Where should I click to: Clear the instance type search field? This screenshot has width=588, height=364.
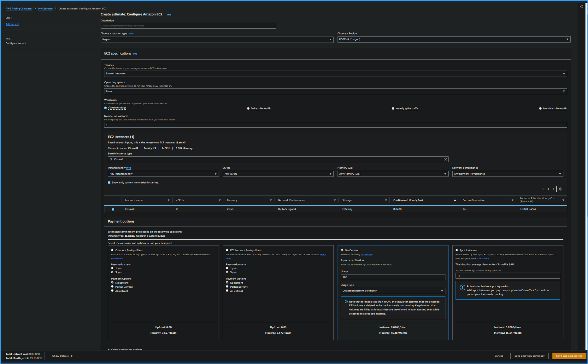(x=445, y=159)
